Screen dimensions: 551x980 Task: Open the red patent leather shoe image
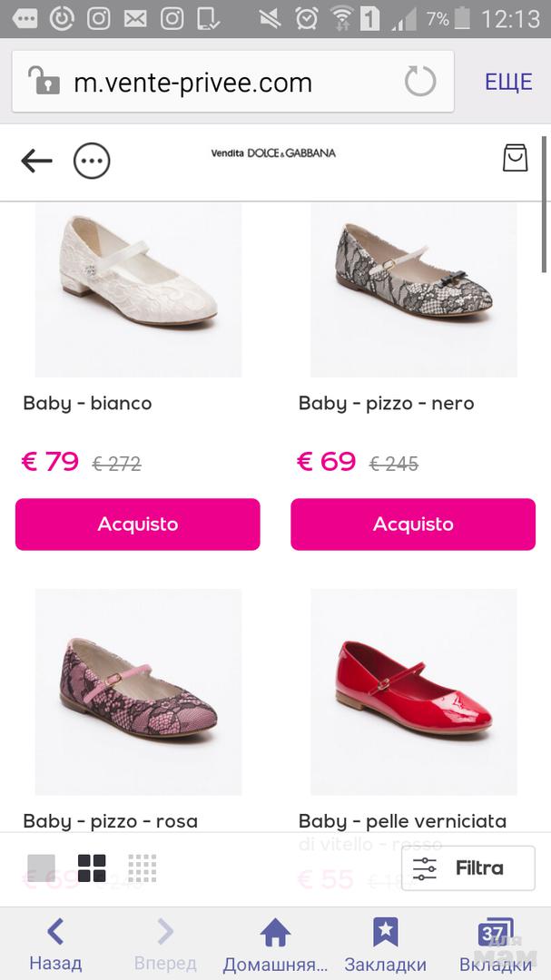point(414,691)
